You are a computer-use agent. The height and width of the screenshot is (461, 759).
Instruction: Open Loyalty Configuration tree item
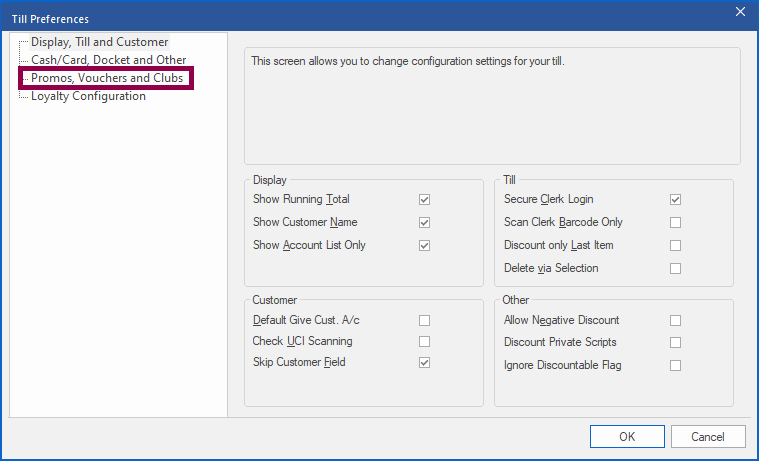tap(88, 96)
